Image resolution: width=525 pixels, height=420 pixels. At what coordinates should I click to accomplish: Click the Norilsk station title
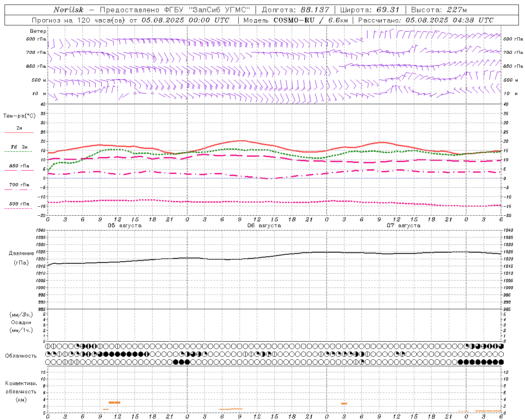68,10
